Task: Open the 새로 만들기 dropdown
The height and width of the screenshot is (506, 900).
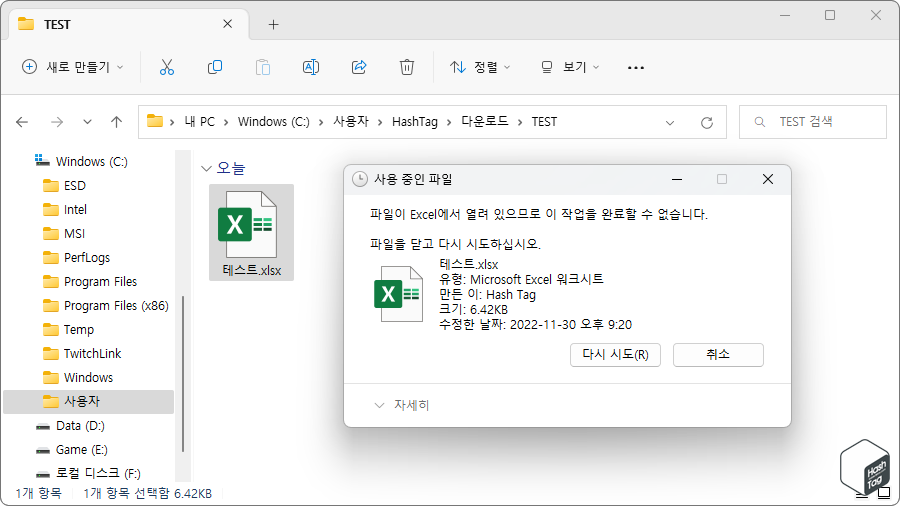Action: tap(73, 67)
